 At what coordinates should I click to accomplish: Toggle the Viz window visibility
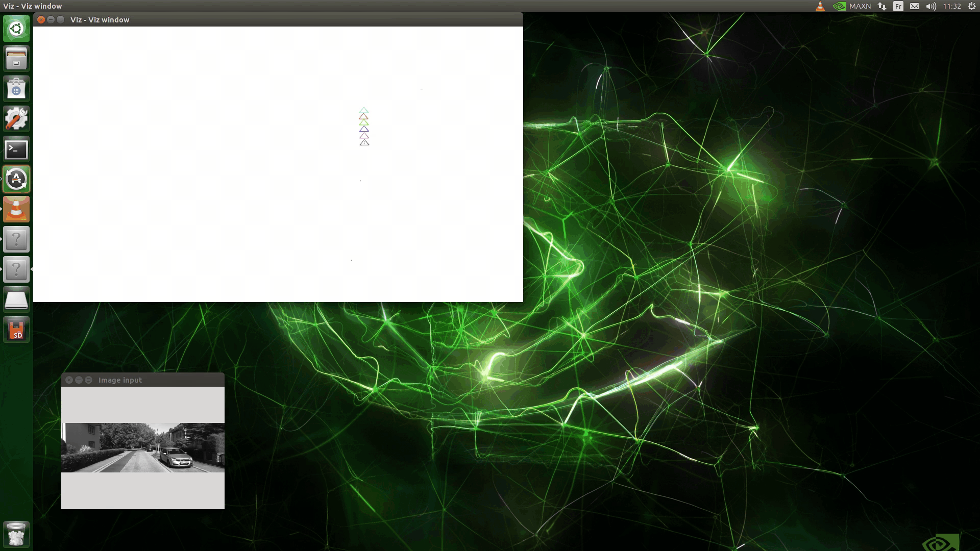51,19
